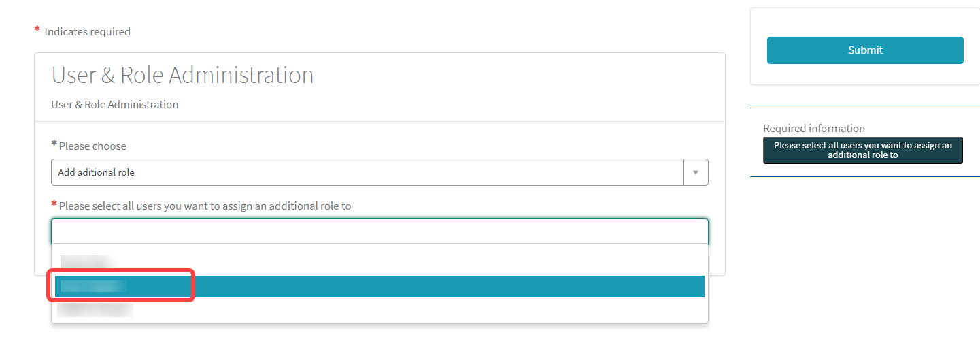Click the Submit button

(x=864, y=50)
